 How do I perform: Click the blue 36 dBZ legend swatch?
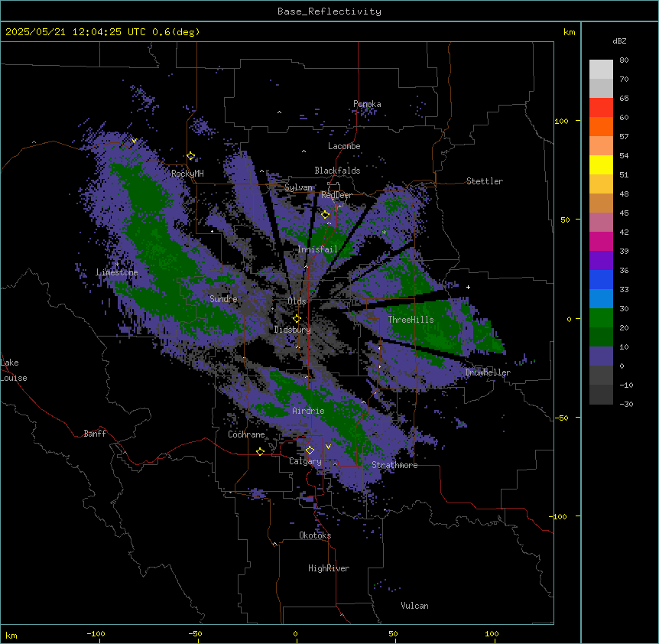601,279
